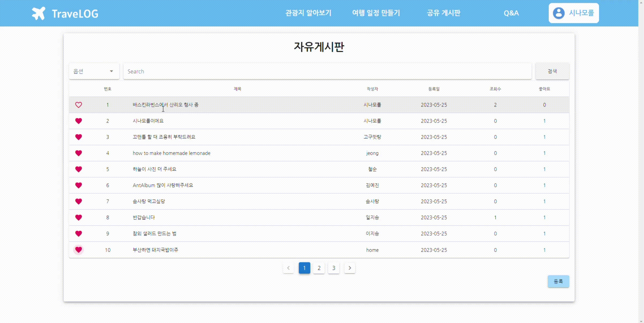Click the heart icon on row 6

pyautogui.click(x=79, y=185)
